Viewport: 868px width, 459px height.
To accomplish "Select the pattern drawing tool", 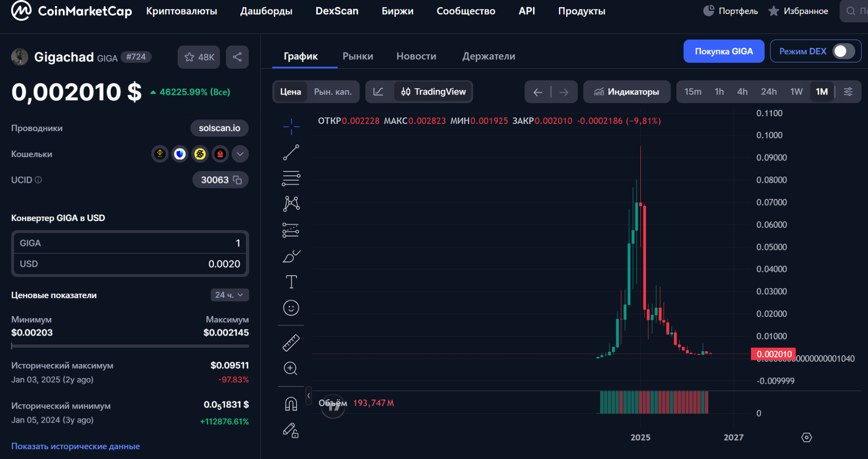I will [x=291, y=204].
